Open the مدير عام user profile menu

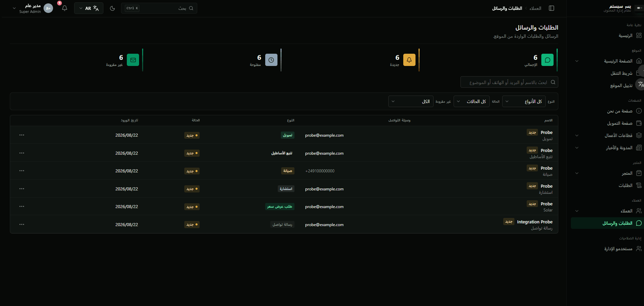[33, 8]
